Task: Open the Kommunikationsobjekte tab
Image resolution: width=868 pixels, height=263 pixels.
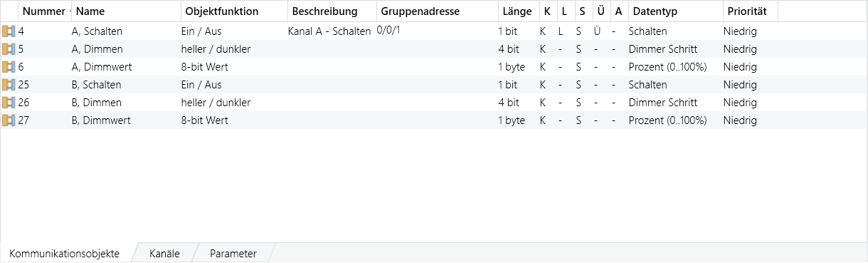Action: (x=65, y=254)
